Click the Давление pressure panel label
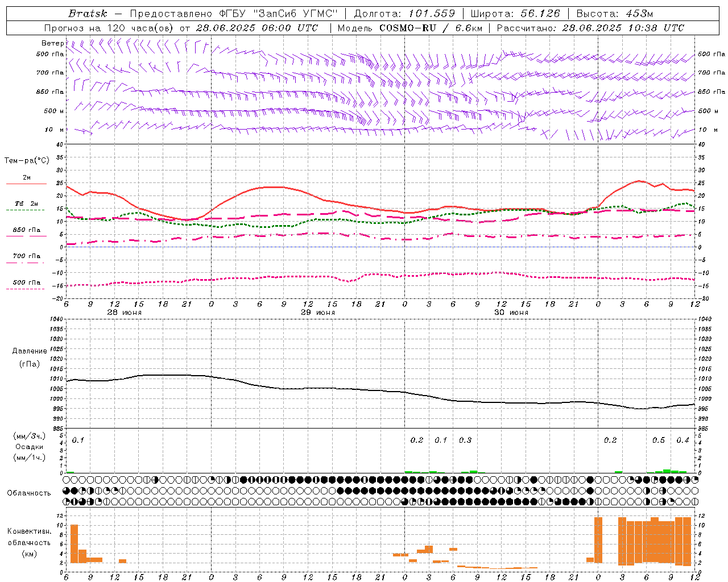 [30, 351]
